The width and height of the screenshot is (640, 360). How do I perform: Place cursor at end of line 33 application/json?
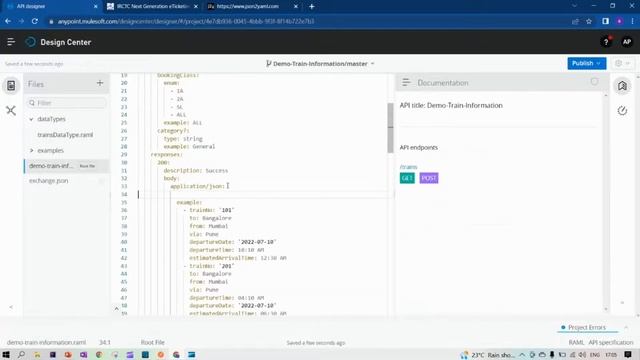click(225, 187)
